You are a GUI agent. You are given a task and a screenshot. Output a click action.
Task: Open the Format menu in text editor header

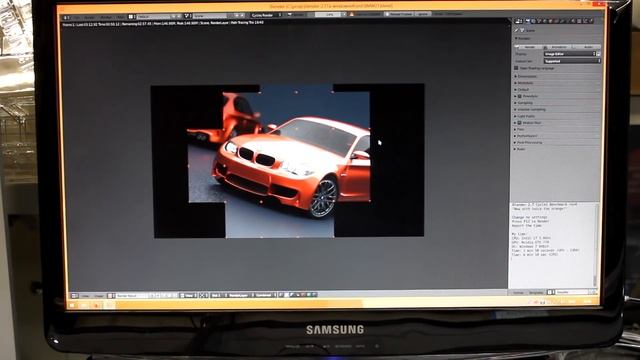click(518, 292)
